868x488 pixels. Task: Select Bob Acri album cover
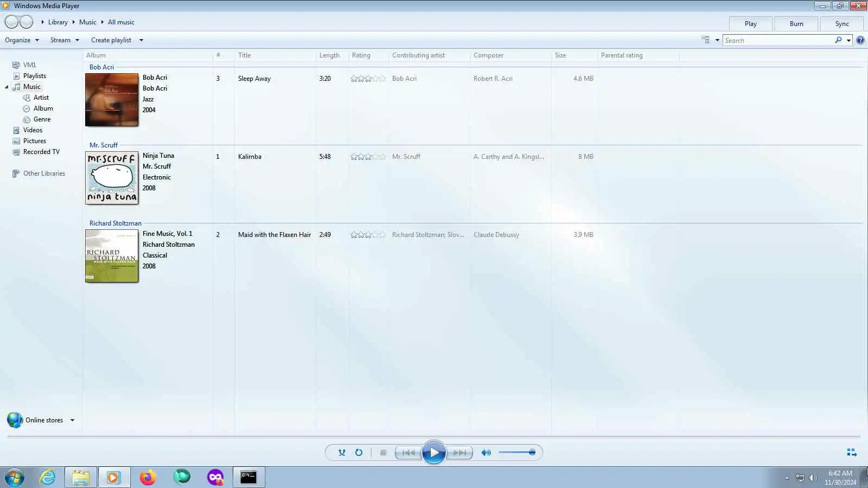click(x=112, y=100)
